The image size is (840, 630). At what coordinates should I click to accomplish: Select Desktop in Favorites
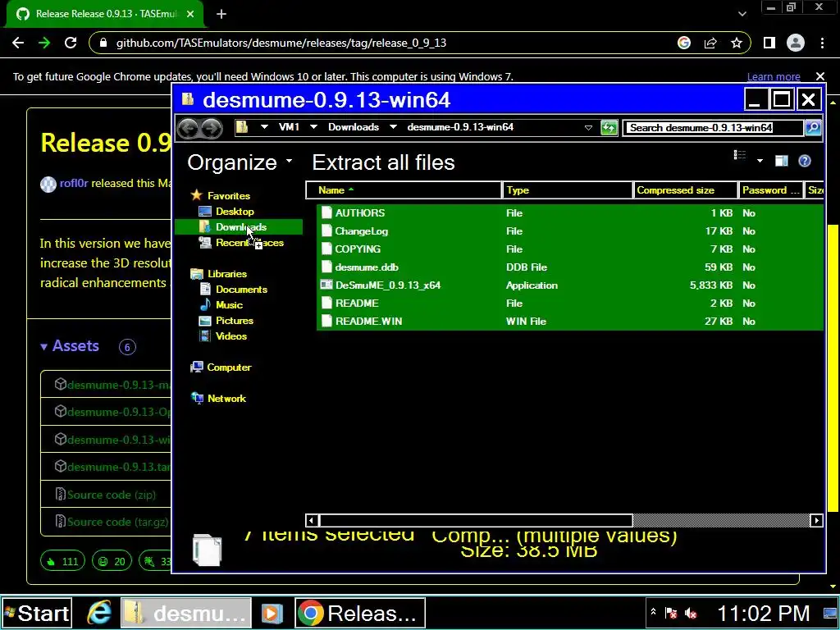point(235,212)
